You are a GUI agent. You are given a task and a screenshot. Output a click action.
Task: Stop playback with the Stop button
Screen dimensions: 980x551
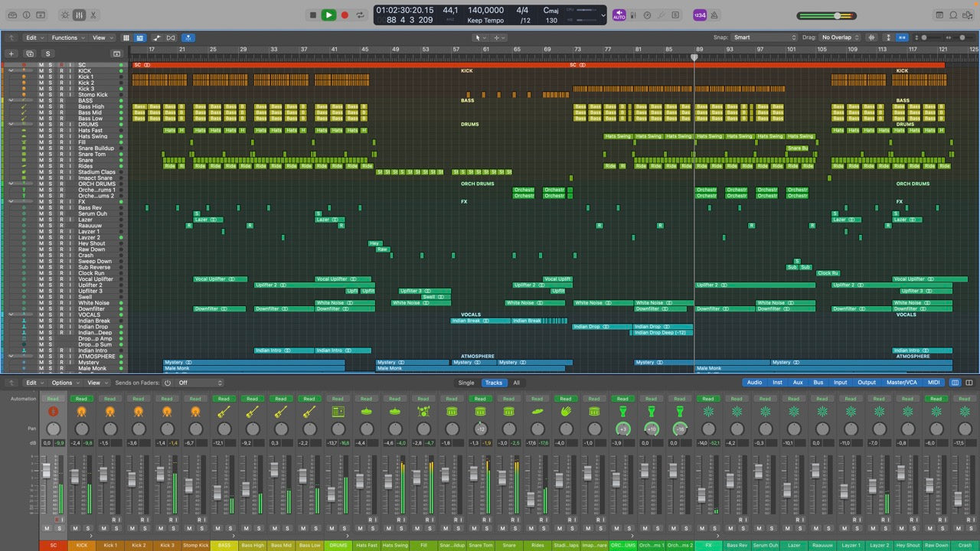click(x=312, y=15)
